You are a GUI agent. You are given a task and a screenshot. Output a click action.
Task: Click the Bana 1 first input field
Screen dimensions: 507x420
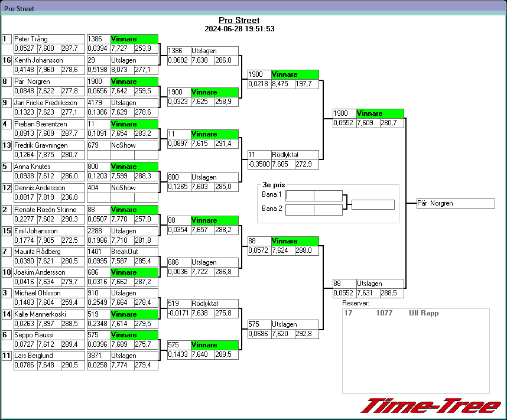point(300,196)
